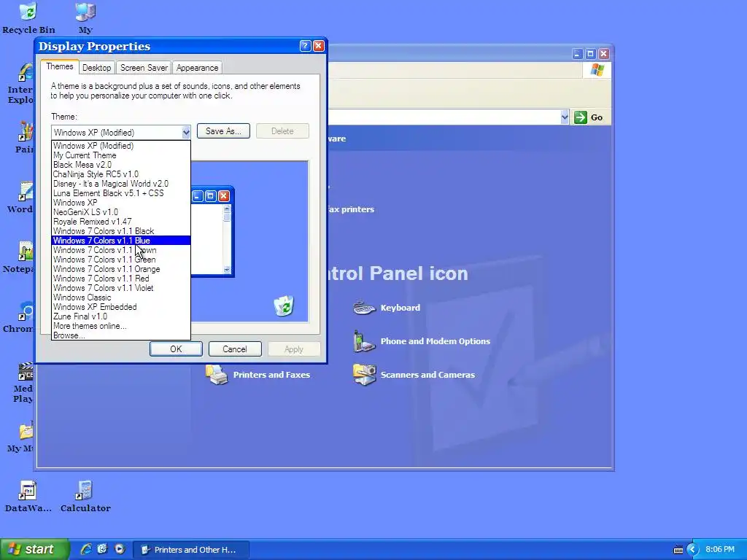Image resolution: width=747 pixels, height=560 pixels.
Task: Open Phone and Modem Options icon
Action: pyautogui.click(x=422, y=341)
